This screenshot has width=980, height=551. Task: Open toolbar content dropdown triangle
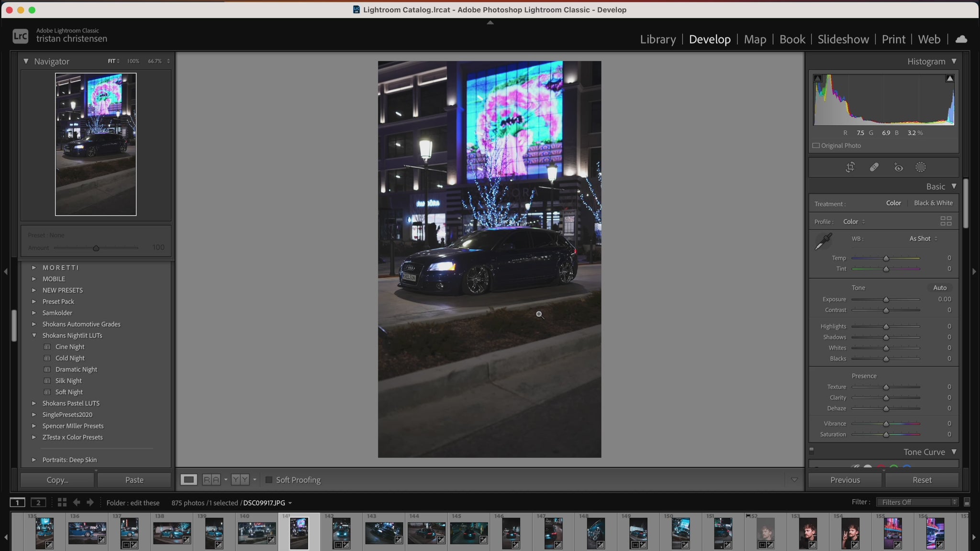(x=794, y=480)
